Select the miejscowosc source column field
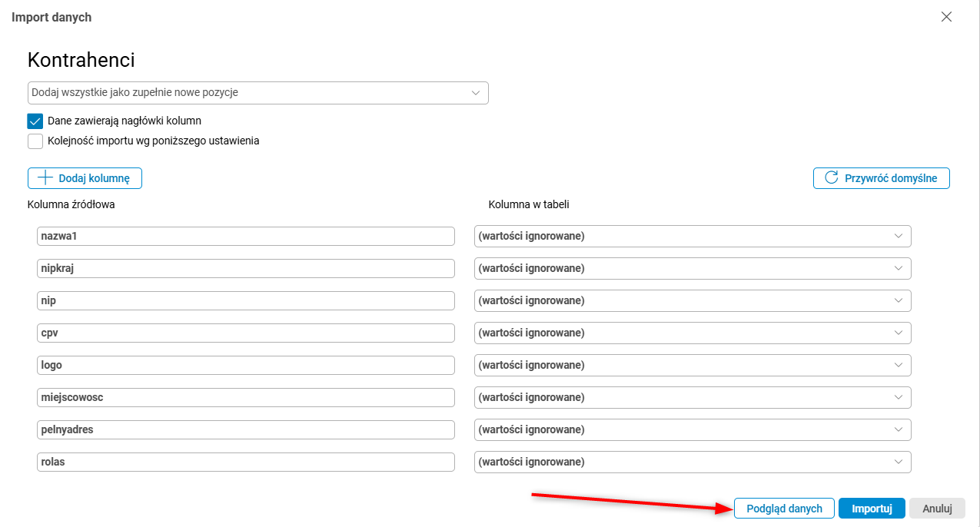This screenshot has height=527, width=980. coord(245,398)
